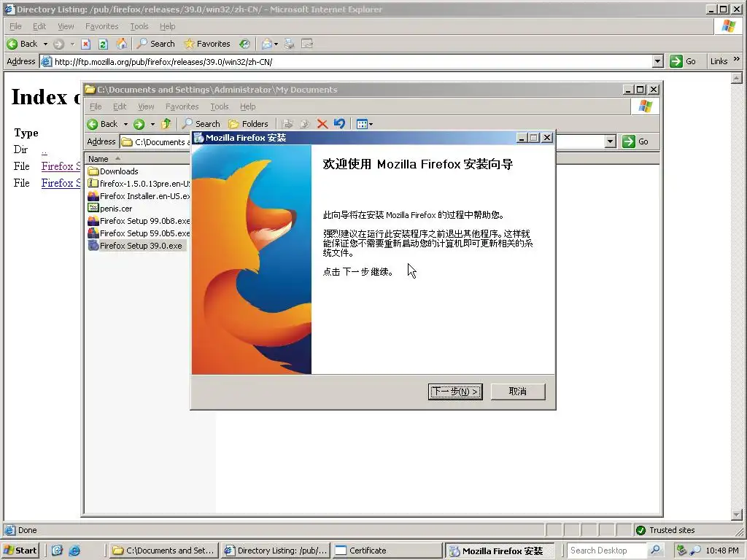Select firefox-1.5.0.13pre archive file

[139, 184]
